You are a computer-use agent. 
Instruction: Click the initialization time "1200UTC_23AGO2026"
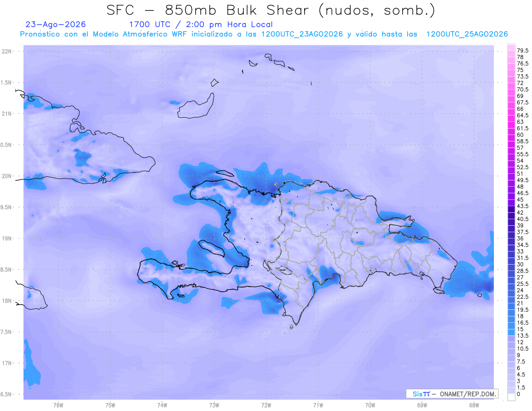coord(302,34)
